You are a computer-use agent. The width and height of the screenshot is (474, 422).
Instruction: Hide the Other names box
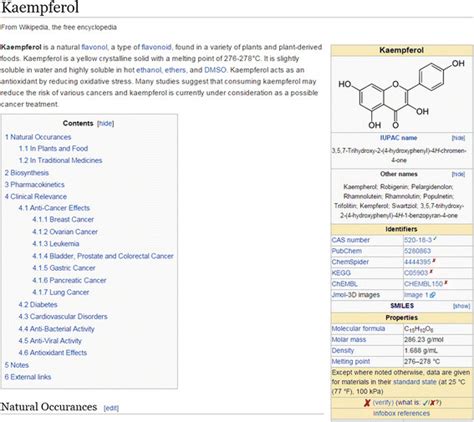[458, 174]
